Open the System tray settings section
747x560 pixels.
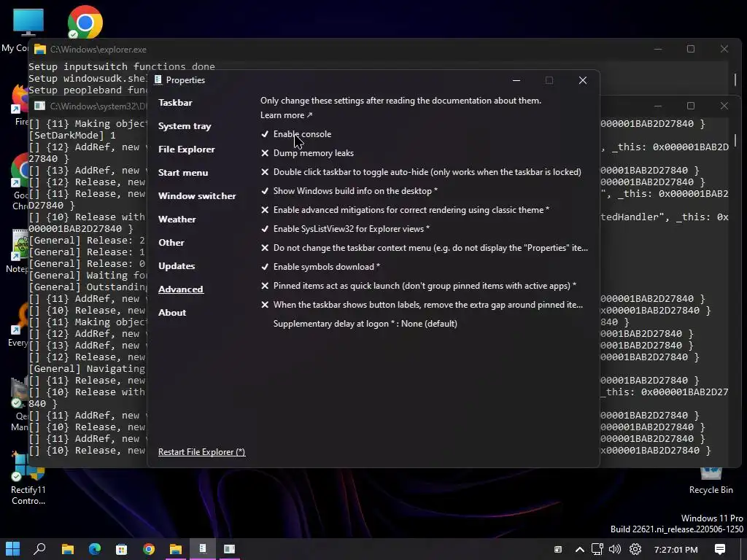click(x=185, y=126)
